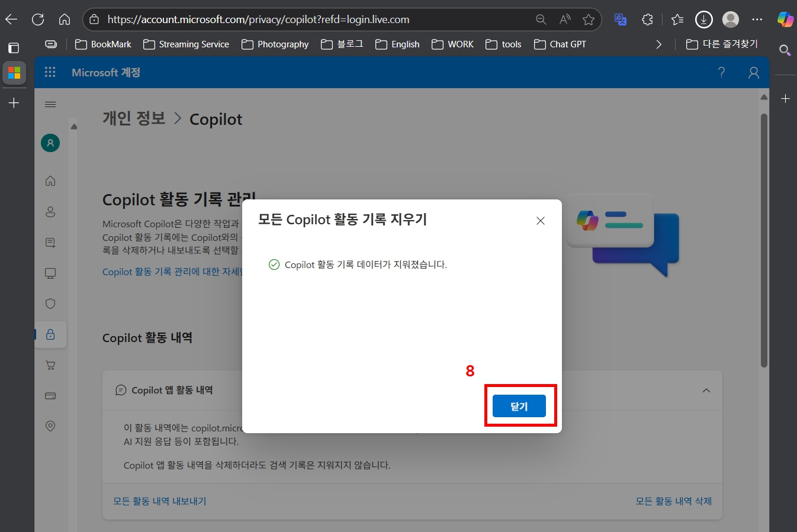Open browser settings and more menu
Screen dimensions: 797x532
tap(757, 20)
